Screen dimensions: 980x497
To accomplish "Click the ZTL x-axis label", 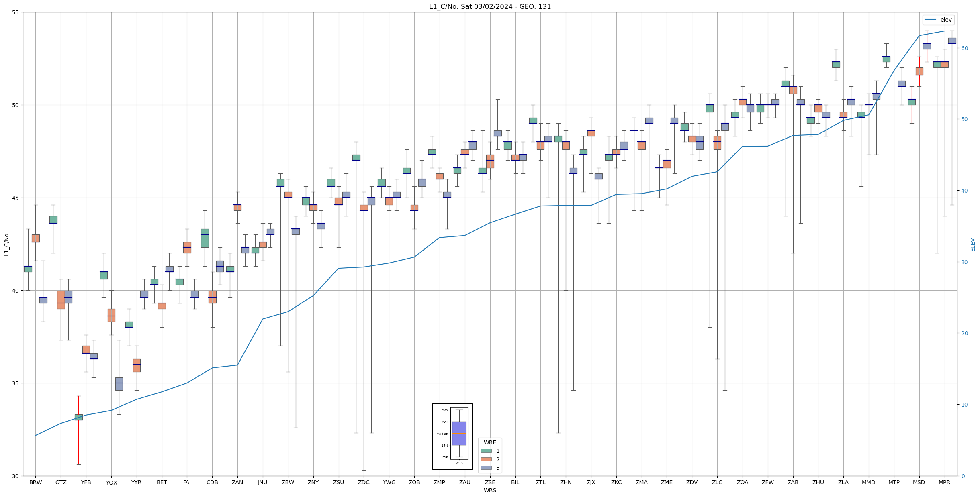I will [x=540, y=482].
